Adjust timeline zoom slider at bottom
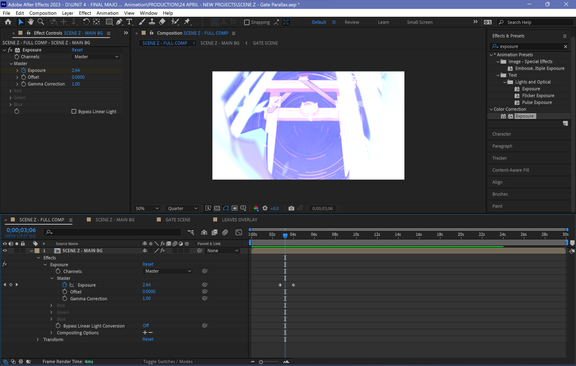The height and width of the screenshot is (366, 576). tap(261, 362)
